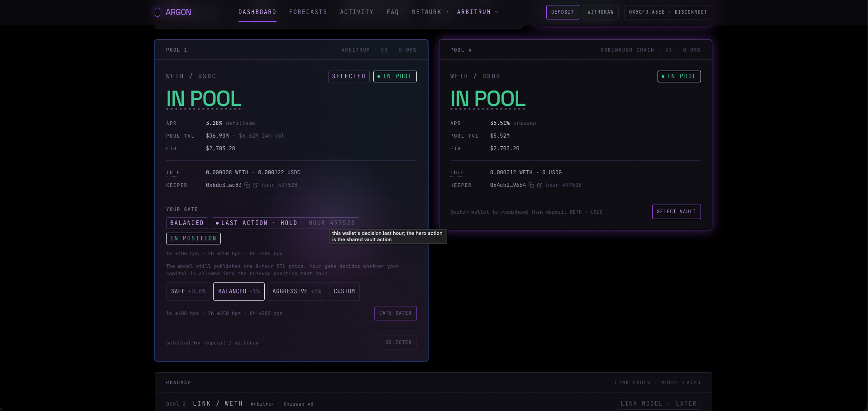
Task: Click the APR label in Pool 1
Action: coord(171,123)
